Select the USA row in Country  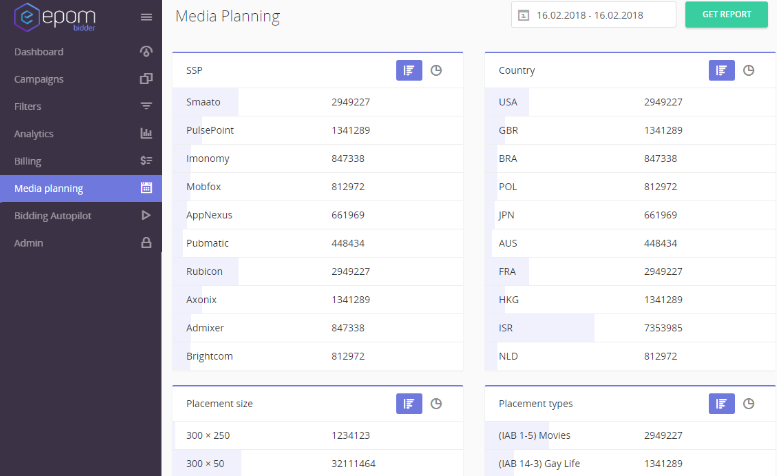coord(630,102)
